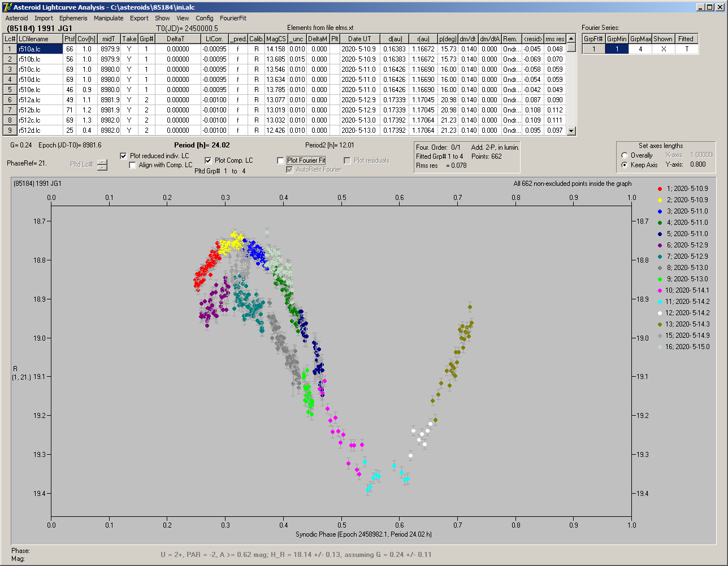Select file r510b.lc in the table
Viewport: 728px width, 566px height.
tap(40, 59)
